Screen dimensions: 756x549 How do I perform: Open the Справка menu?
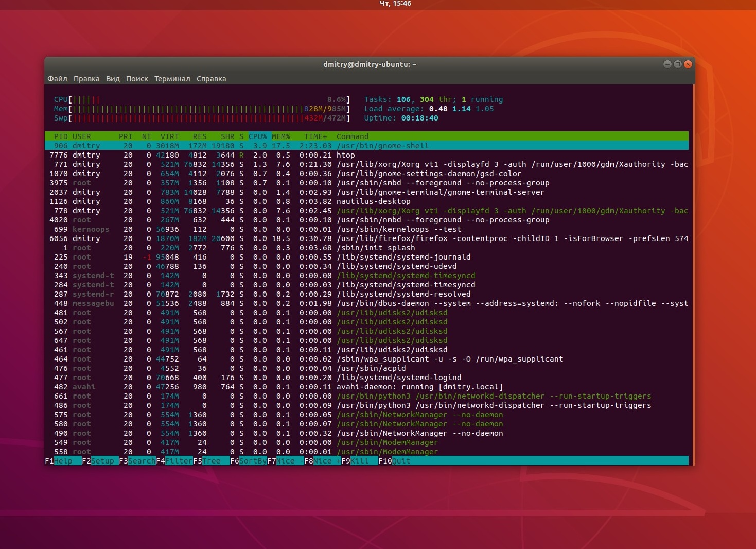tap(211, 79)
